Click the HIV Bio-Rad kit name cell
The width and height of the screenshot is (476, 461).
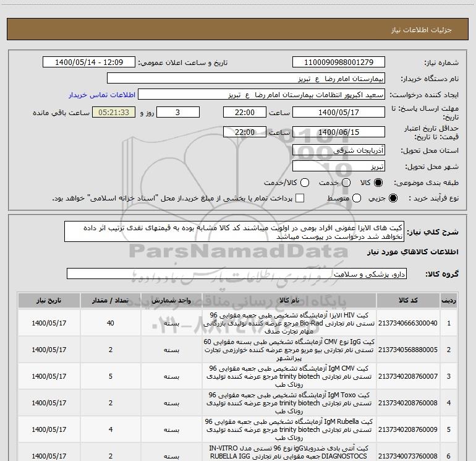click(x=289, y=323)
